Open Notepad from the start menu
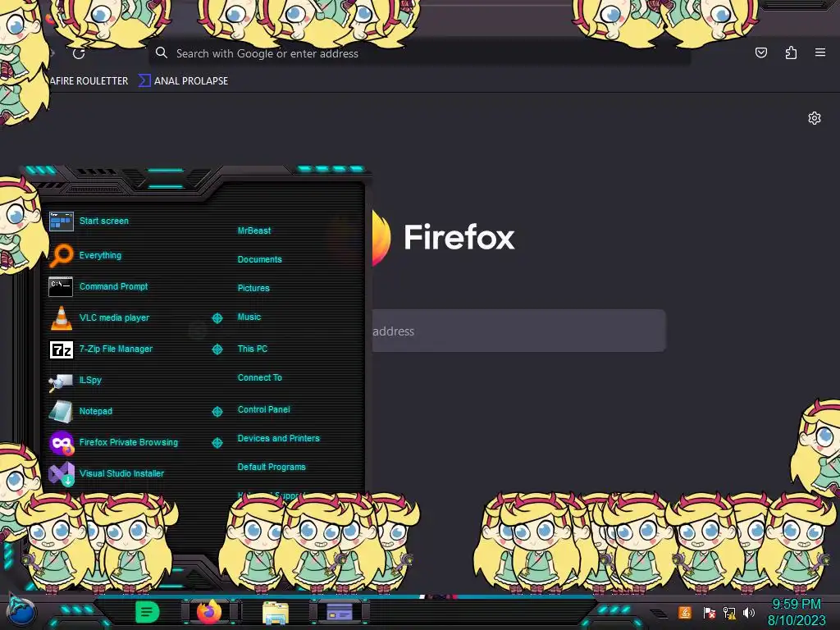 click(95, 412)
